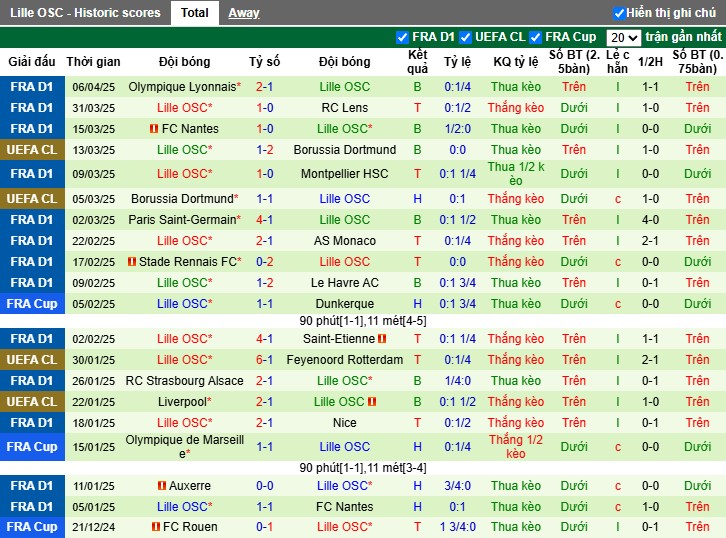726x538 pixels.
Task: Select the 4-0 half-time score in PSG row
Action: [650, 219]
